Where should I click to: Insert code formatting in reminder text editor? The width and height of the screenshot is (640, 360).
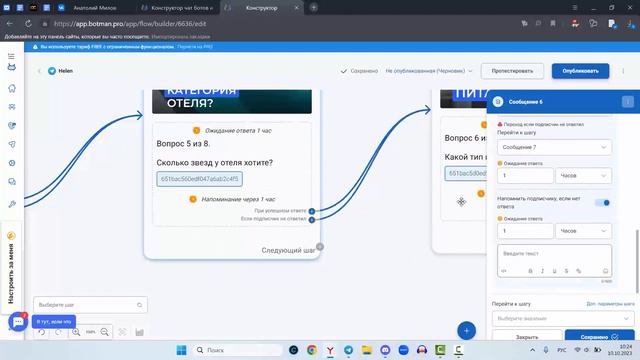[x=504, y=271]
